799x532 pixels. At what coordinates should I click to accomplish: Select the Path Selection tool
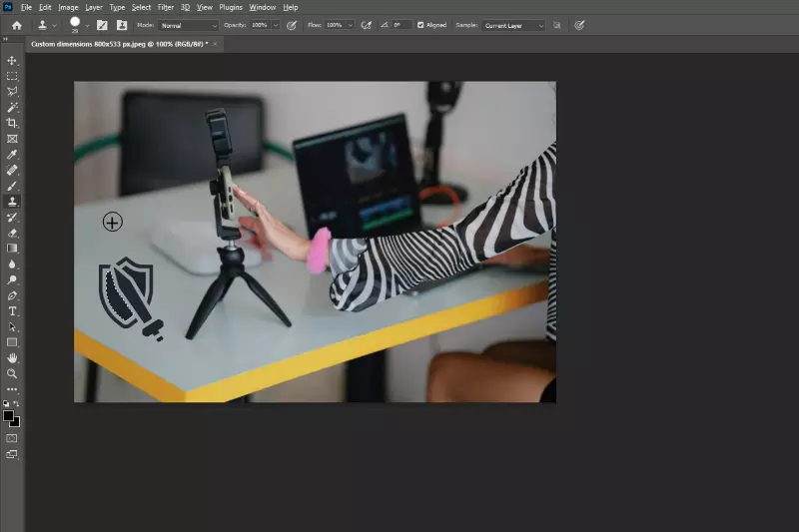coord(12,326)
